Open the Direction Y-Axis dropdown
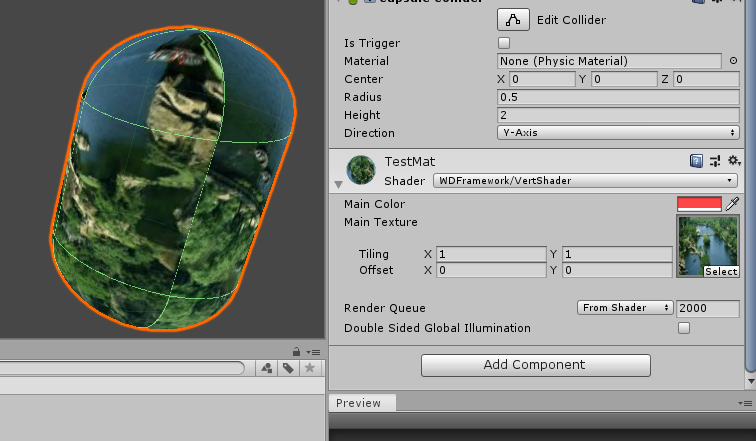Viewport: 756px width, 441px height. tap(618, 133)
